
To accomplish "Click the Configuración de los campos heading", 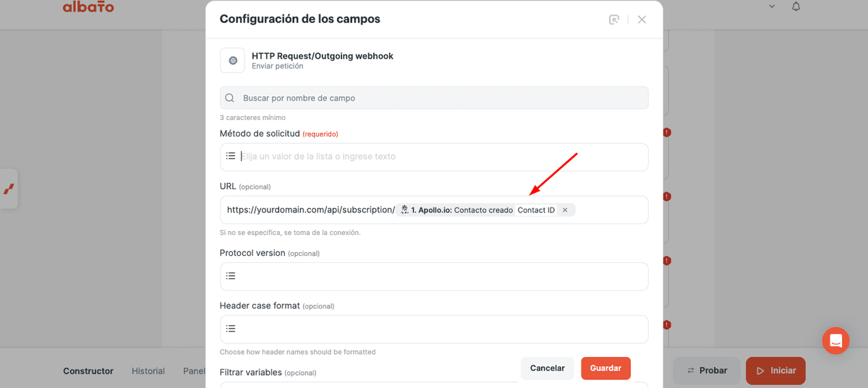I will pos(300,20).
